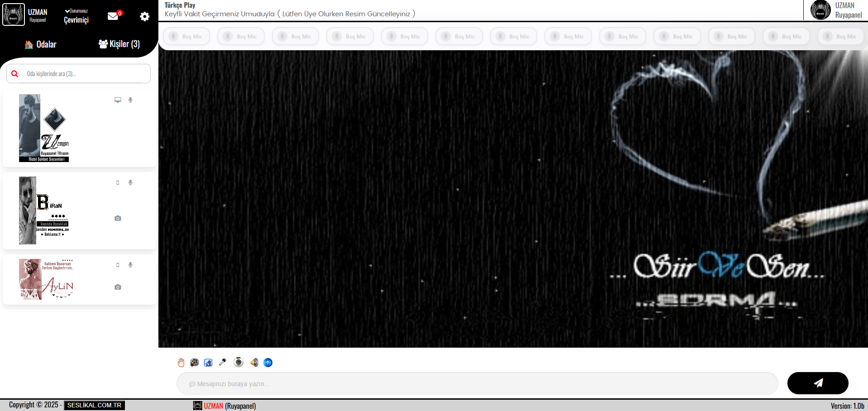Expand the Durumunuz Çevrimiçi status dropdown

pos(76,16)
